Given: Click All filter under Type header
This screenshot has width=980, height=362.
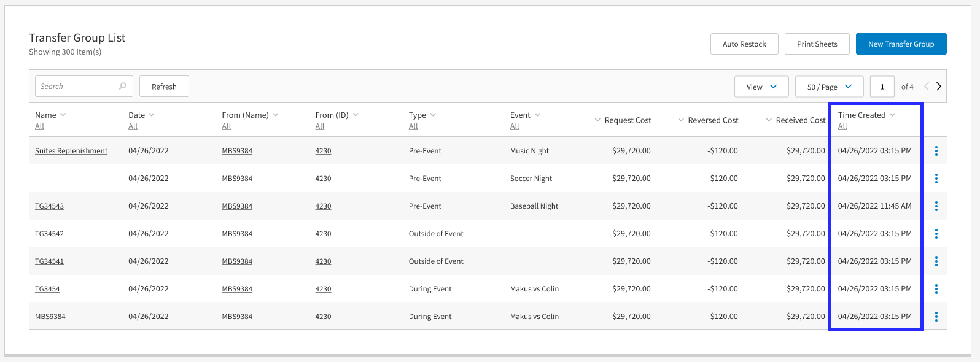Looking at the screenshot, I should tap(413, 126).
